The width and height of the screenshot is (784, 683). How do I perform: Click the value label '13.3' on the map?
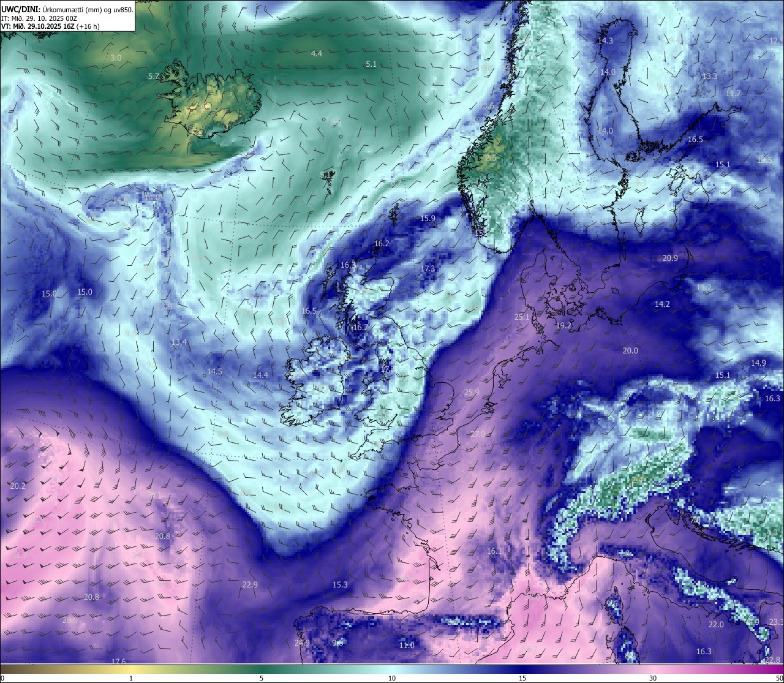(710, 77)
